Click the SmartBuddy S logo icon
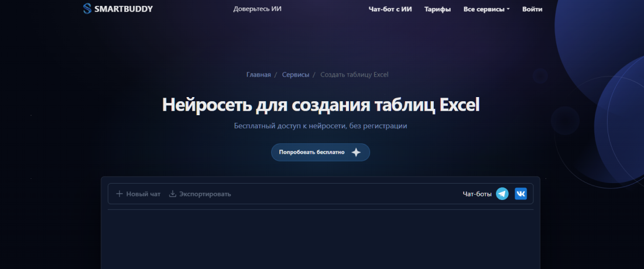This screenshot has width=644, height=269. [87, 9]
